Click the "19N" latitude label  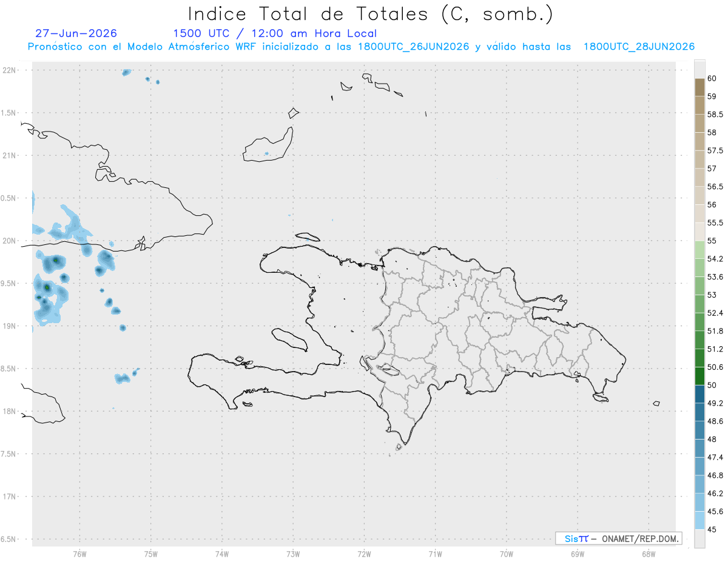click(10, 326)
